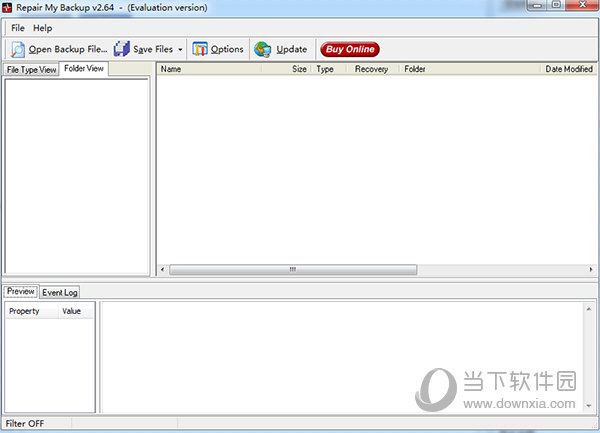Close the Repair My Backup window
The image size is (600, 433).
582,5
